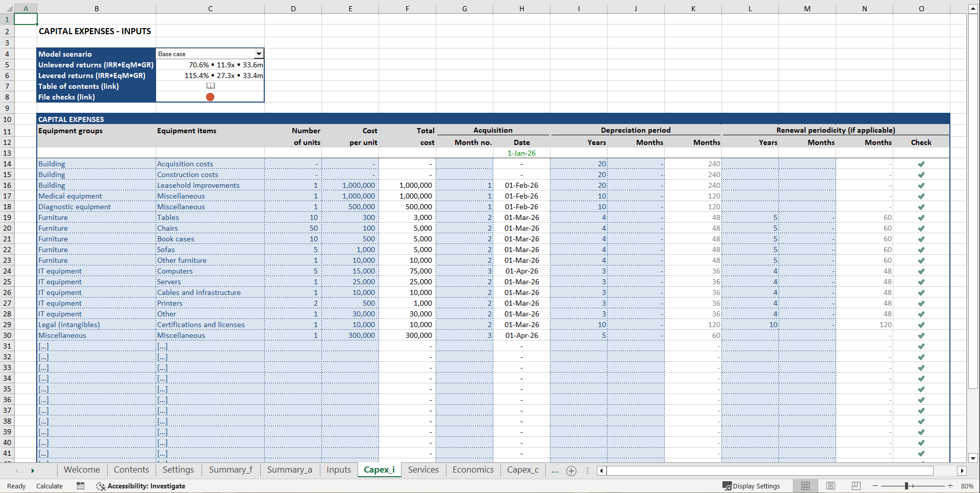Click the Table of contents book icon
Screen dimensions: 980x493
click(x=210, y=86)
